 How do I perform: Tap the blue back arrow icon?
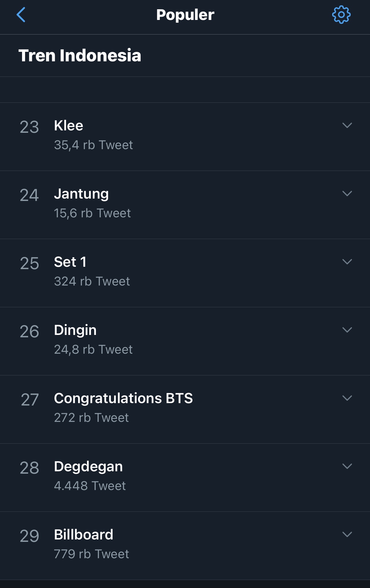pos(21,15)
